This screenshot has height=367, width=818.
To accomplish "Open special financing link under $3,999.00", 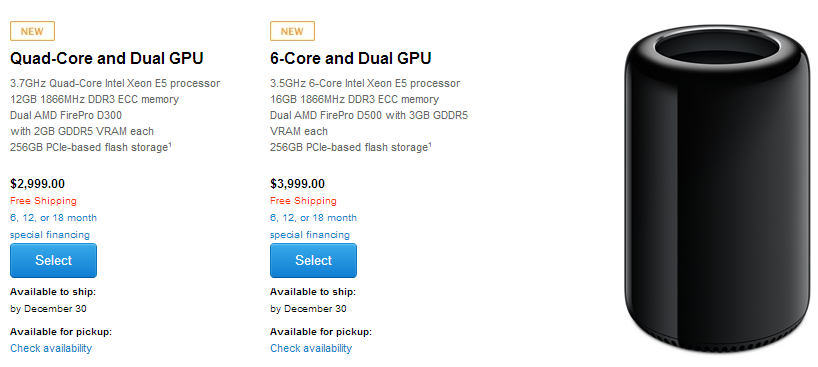I will pos(310,235).
